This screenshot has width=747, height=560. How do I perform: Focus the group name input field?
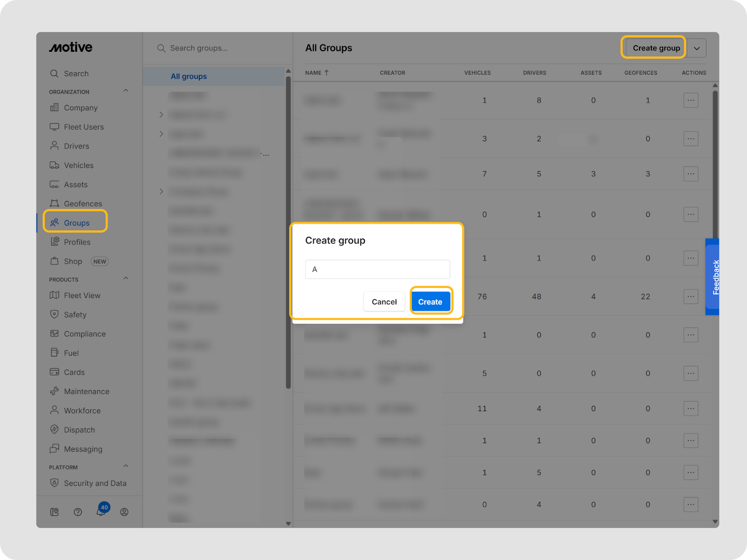(378, 269)
